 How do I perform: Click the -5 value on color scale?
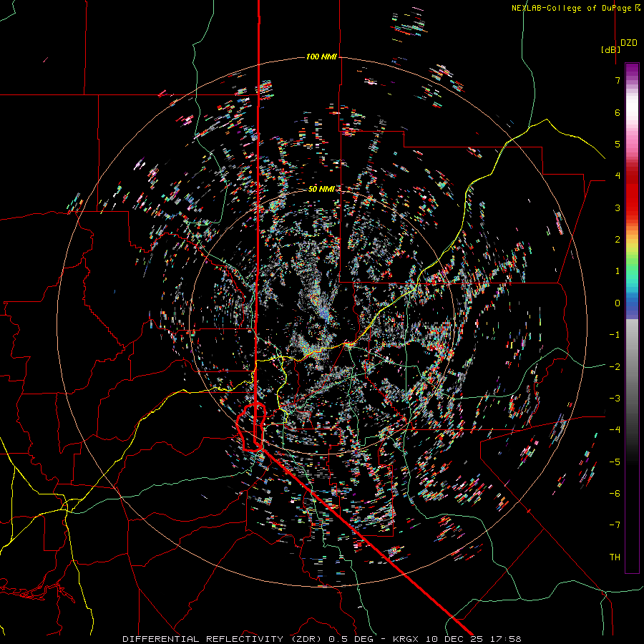point(615,462)
